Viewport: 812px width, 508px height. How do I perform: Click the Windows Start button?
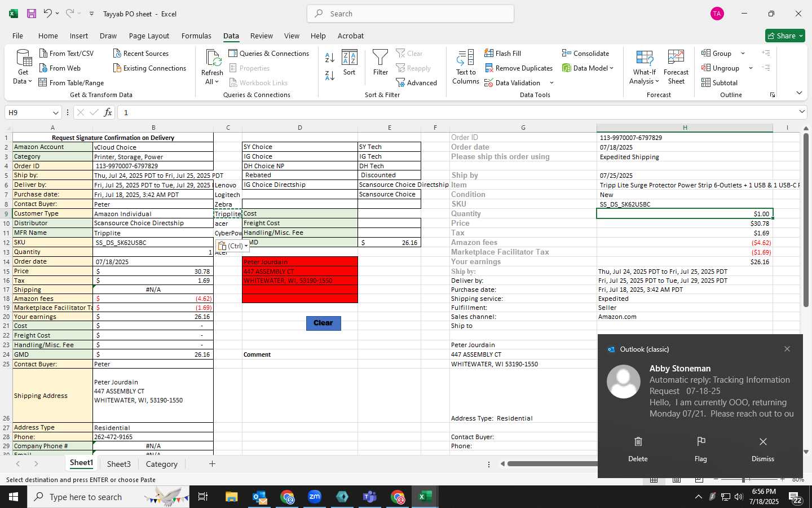point(14,497)
